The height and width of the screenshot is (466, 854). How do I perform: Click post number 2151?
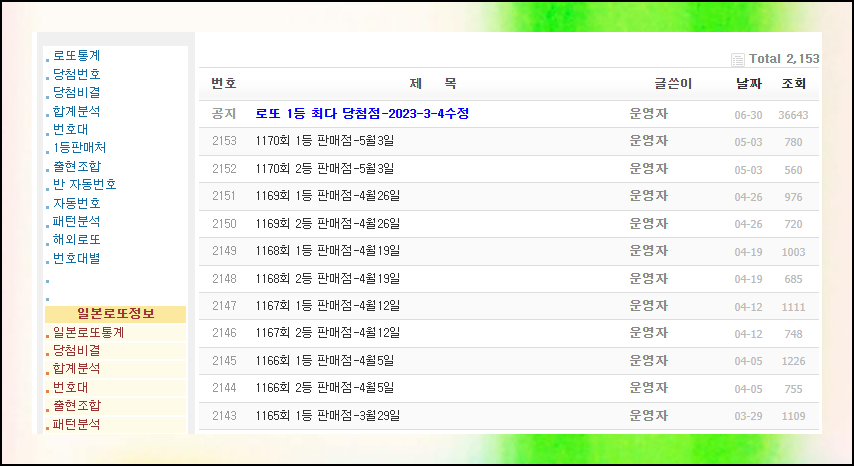point(224,196)
